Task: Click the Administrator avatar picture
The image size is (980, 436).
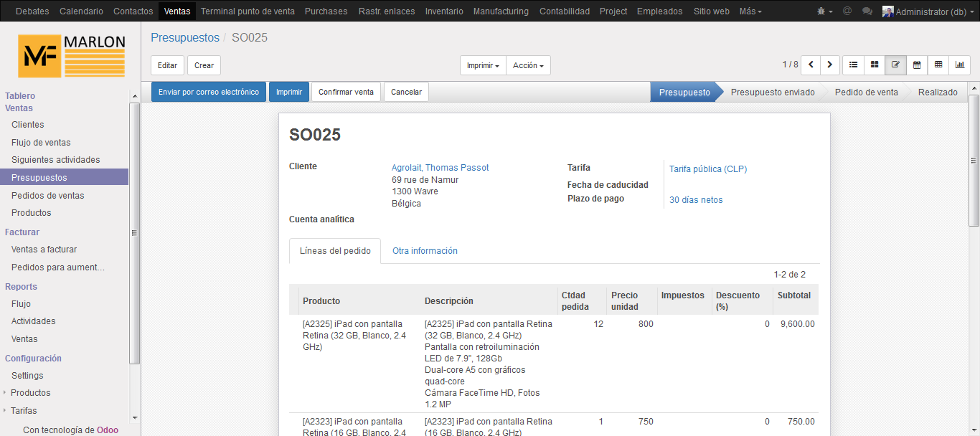Action: (x=888, y=11)
